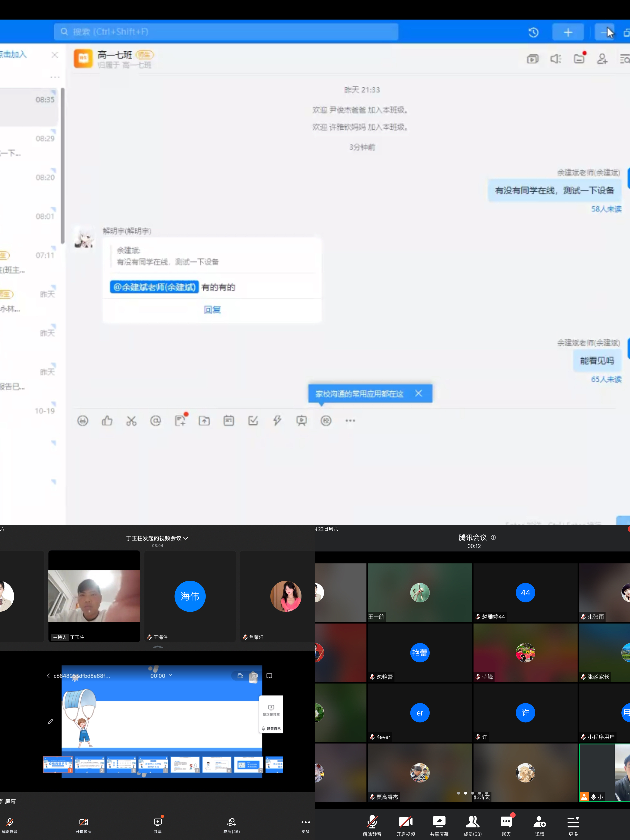Click the add member icon in header
The image size is (630, 840).
tap(602, 59)
